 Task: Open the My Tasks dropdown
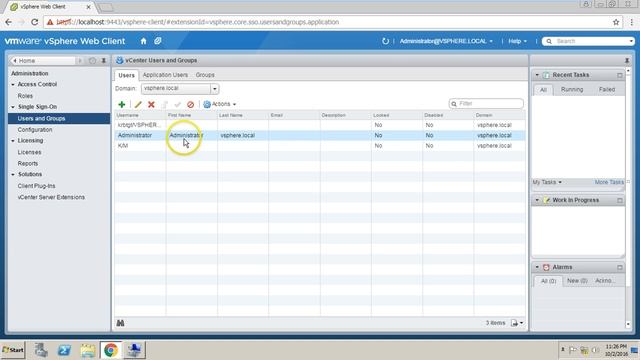click(547, 182)
